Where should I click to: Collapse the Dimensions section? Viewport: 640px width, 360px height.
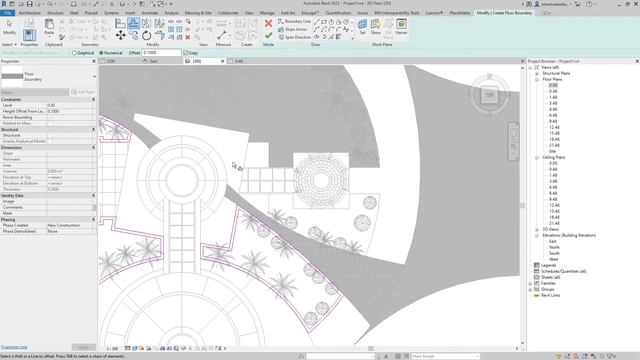click(93, 147)
